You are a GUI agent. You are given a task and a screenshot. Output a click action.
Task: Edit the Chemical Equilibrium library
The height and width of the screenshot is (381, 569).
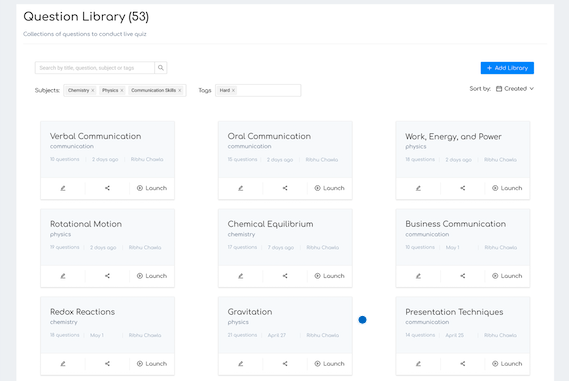(x=240, y=276)
